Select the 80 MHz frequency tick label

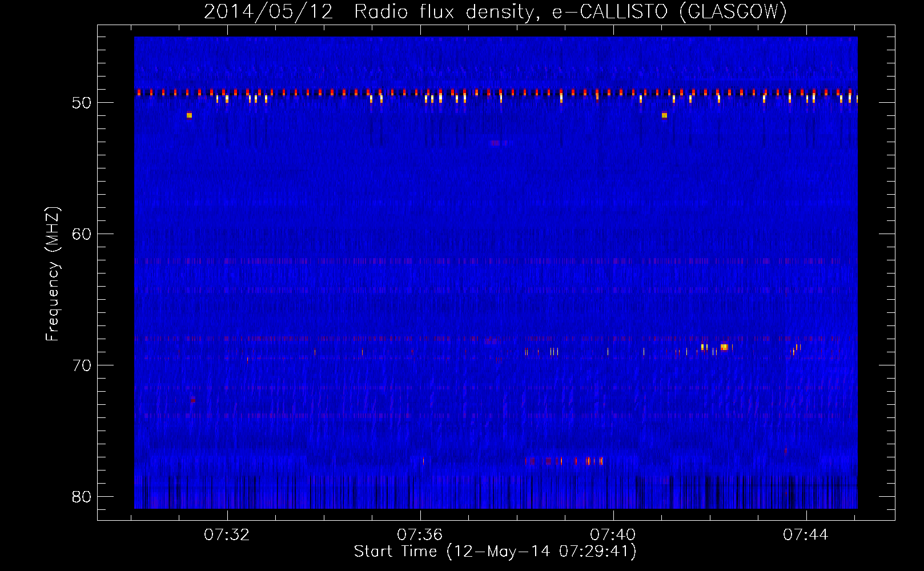click(x=82, y=497)
